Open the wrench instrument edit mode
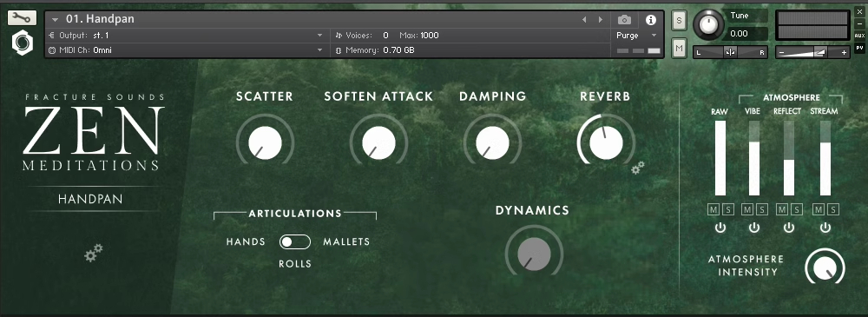Screen dimensions: 868x317 coord(23,17)
